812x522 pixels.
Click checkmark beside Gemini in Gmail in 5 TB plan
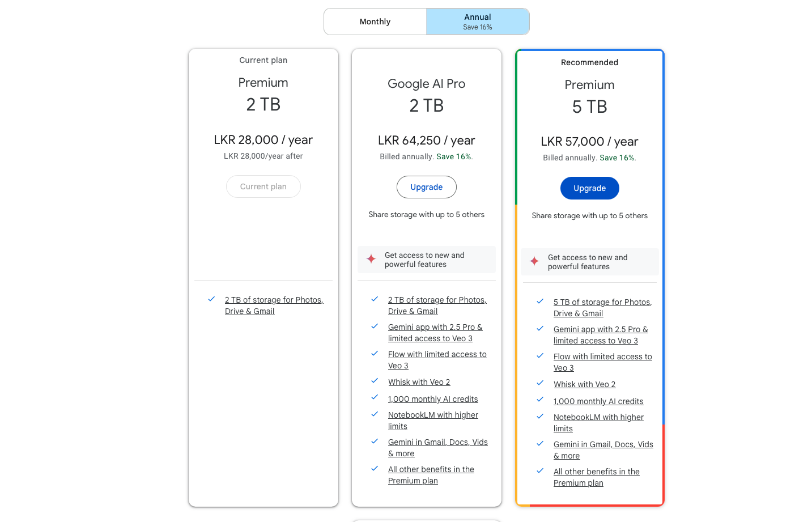[x=540, y=443]
